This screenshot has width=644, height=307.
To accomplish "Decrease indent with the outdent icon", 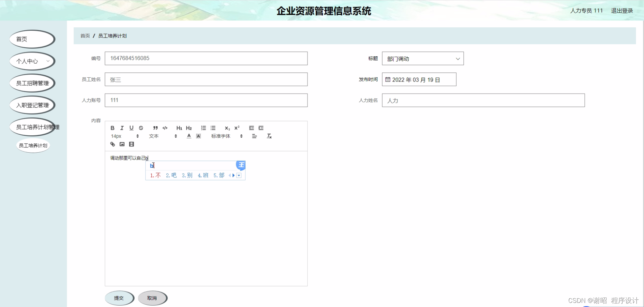I will click(x=251, y=128).
